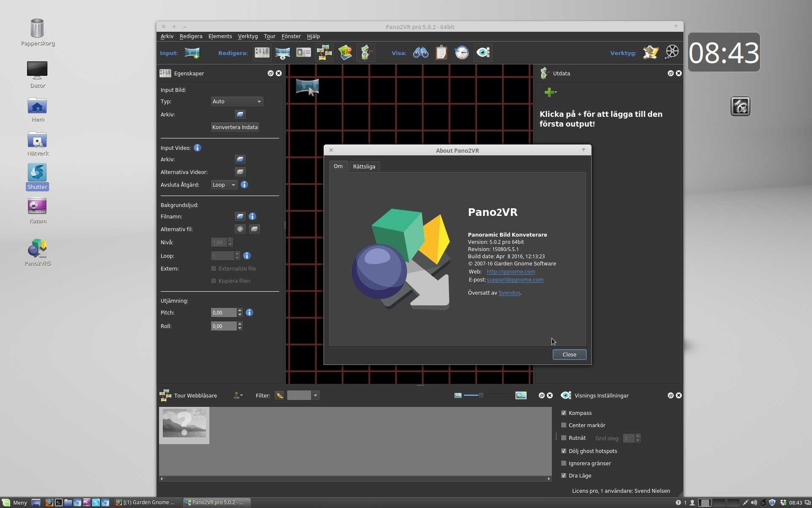
Task: Click Tour Webbläsare filter pencil icon
Action: point(279,395)
